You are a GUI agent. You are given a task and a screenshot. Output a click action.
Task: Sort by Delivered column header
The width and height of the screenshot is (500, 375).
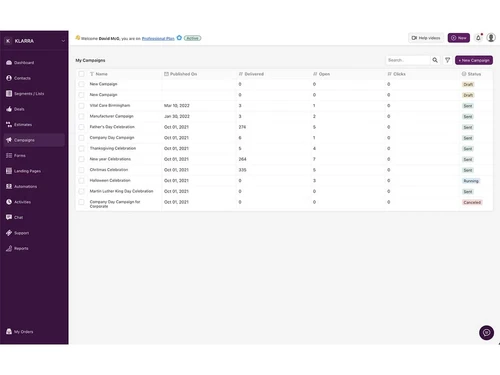coord(251,74)
